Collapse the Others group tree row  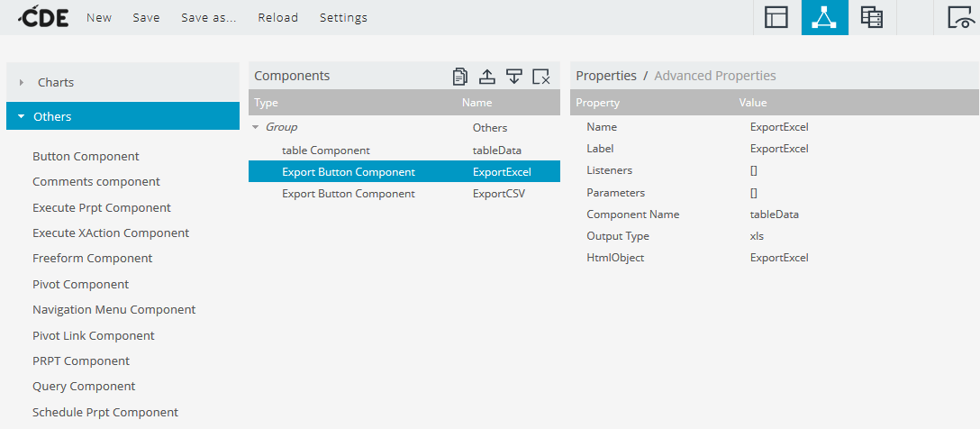click(x=256, y=127)
